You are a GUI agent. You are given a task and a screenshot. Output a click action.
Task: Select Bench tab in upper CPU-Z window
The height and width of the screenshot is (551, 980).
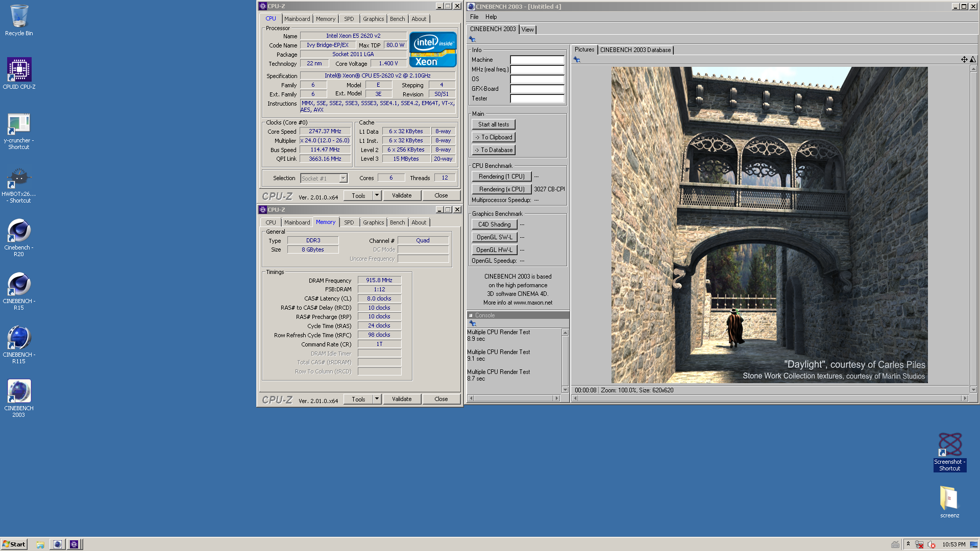(x=397, y=19)
